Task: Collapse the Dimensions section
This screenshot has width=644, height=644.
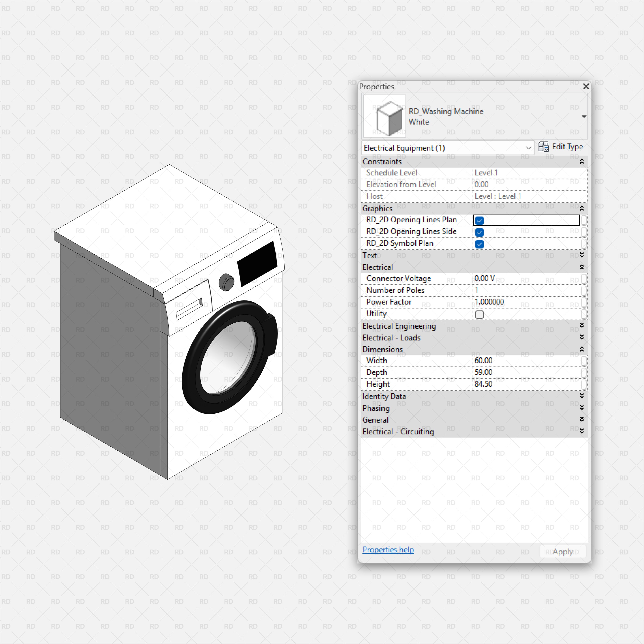Action: tap(582, 349)
